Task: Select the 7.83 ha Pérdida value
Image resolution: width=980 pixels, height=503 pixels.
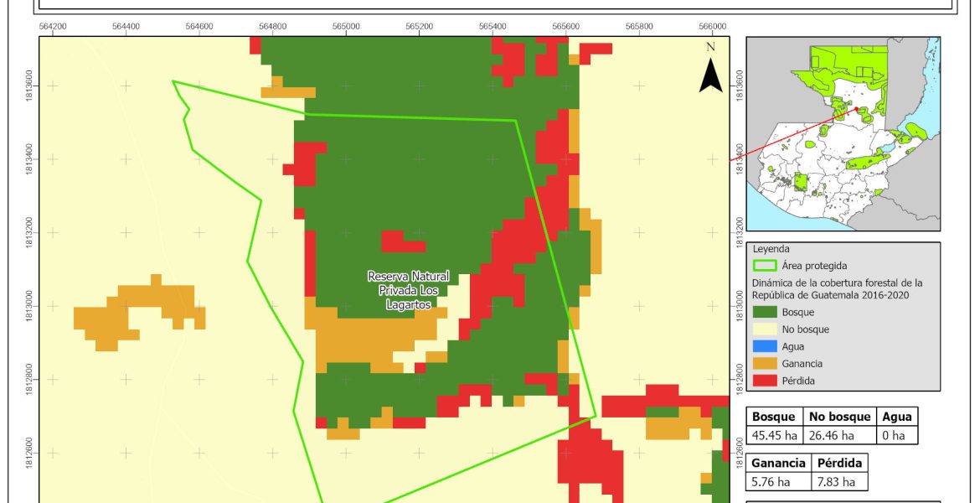Action: coord(838,482)
